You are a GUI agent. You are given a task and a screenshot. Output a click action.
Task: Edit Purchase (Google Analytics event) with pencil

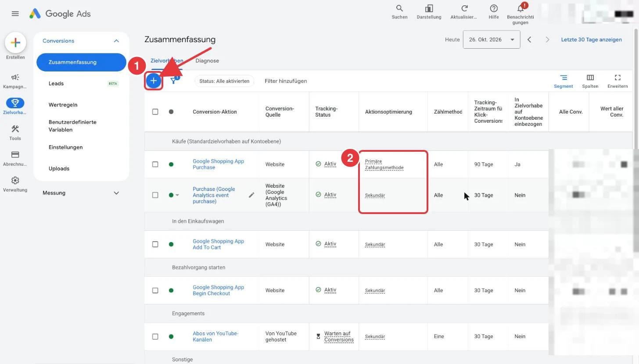point(251,195)
